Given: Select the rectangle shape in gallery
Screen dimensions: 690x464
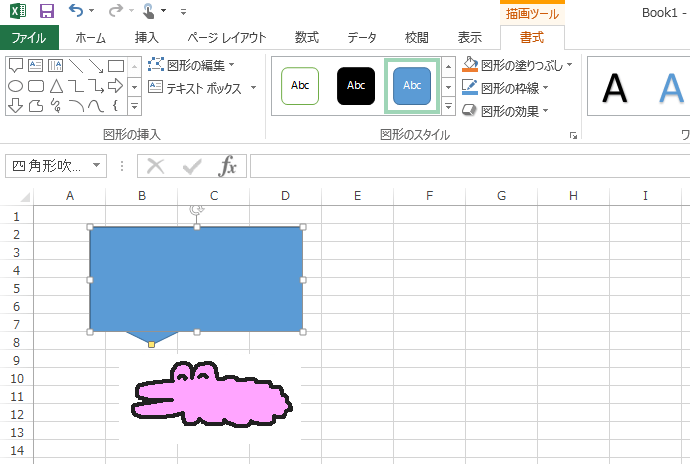Looking at the screenshot, I should (116, 66).
